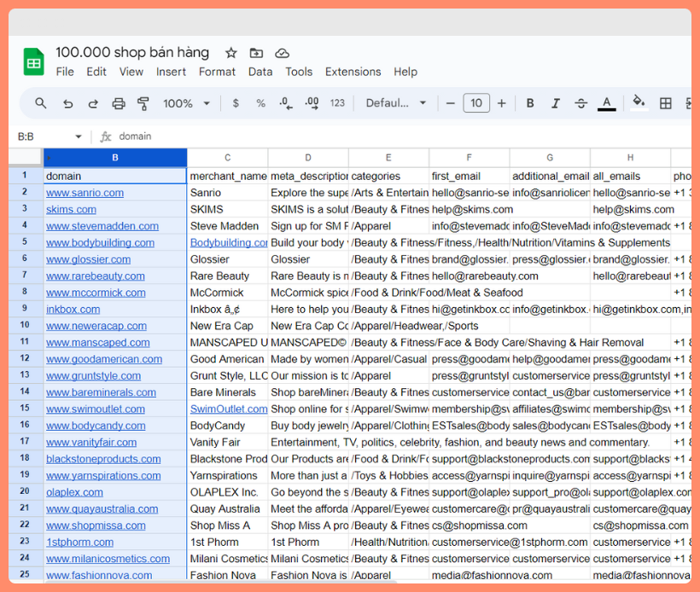Toggle bold formatting

click(530, 103)
